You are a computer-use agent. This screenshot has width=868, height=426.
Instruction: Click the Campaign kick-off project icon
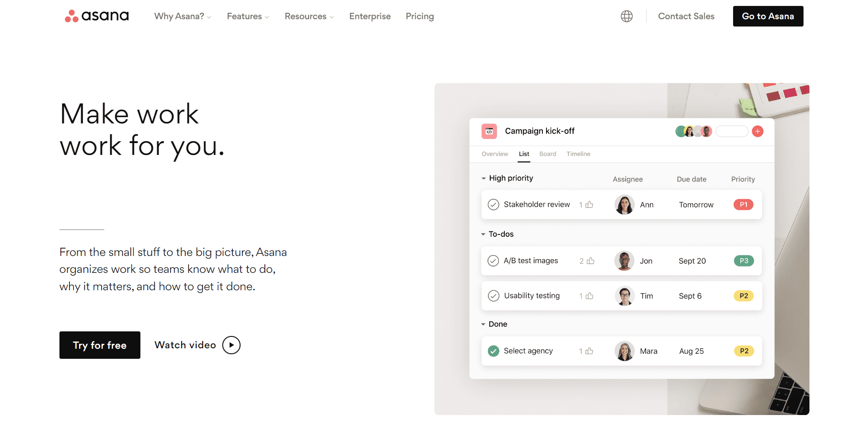489,131
